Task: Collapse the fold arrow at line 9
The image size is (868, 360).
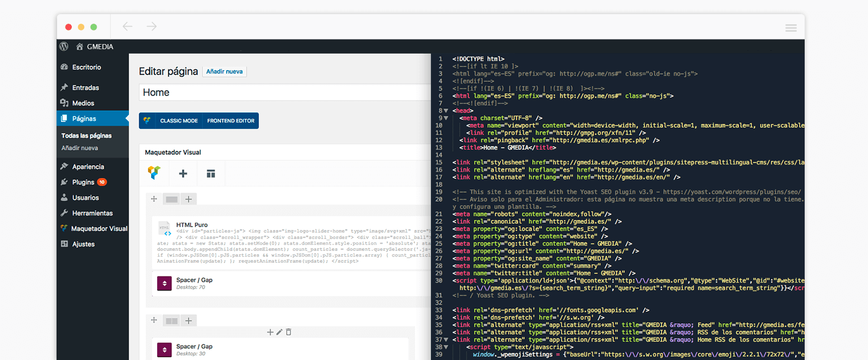Action: pos(446,118)
